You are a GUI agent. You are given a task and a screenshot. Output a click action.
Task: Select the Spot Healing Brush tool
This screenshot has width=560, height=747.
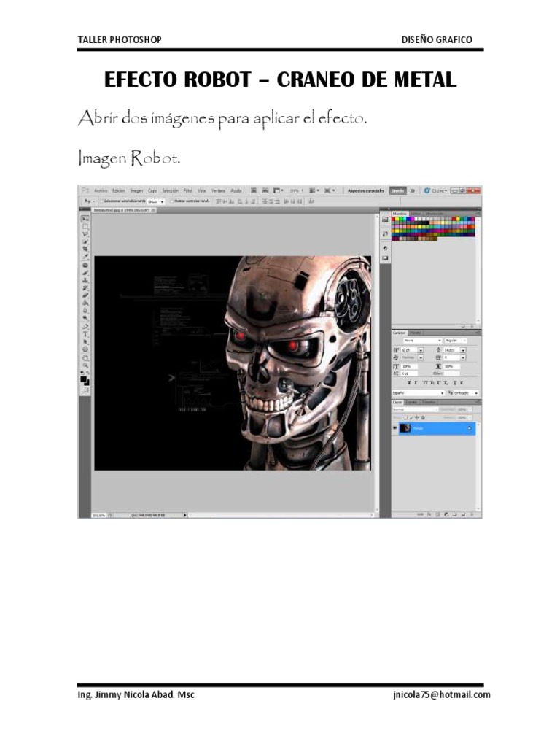tap(85, 266)
